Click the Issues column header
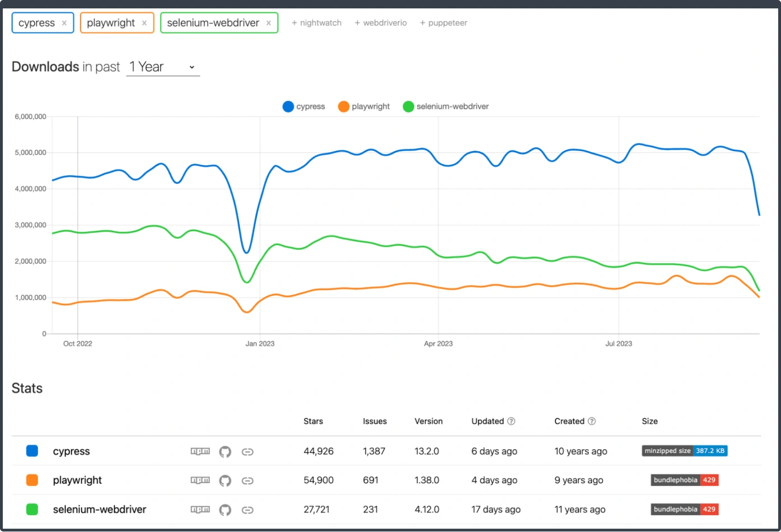 click(x=375, y=421)
